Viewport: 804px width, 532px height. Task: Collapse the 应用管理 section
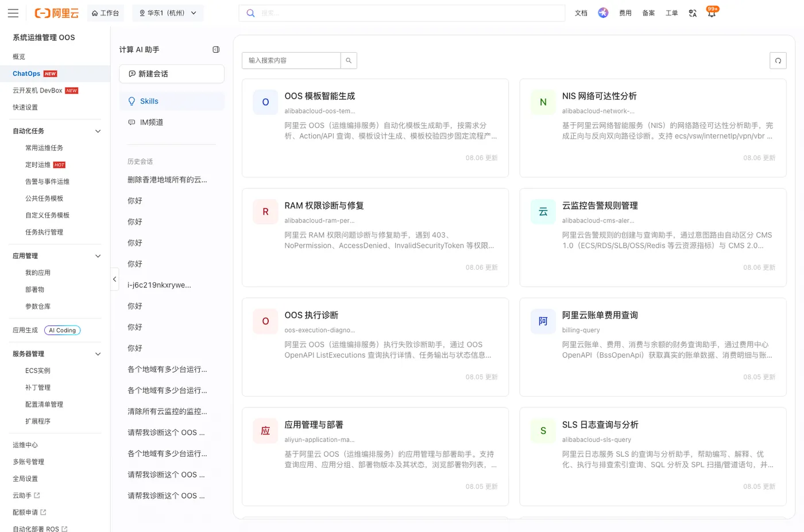(x=98, y=256)
